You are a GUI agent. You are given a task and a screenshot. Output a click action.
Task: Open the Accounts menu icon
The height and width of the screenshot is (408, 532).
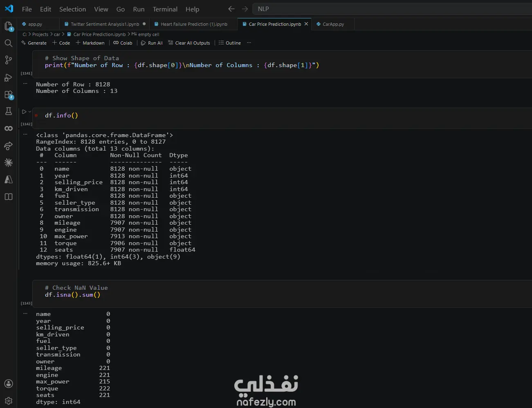[x=8, y=383]
